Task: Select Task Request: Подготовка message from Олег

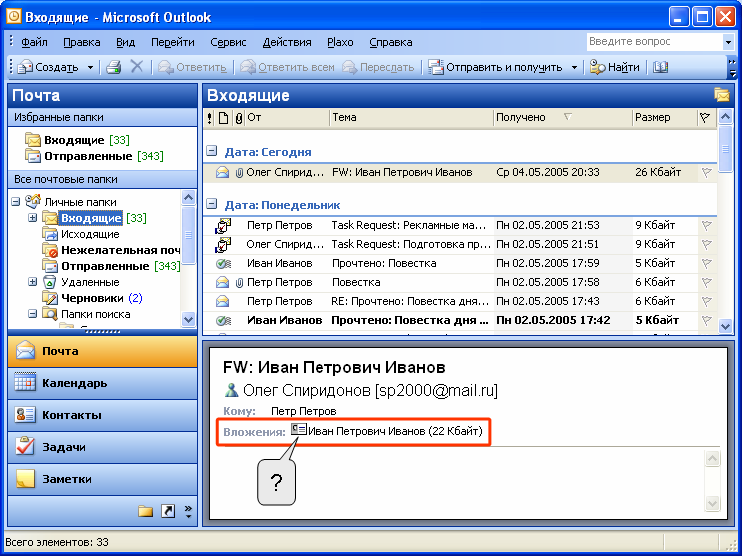Action: click(x=459, y=245)
